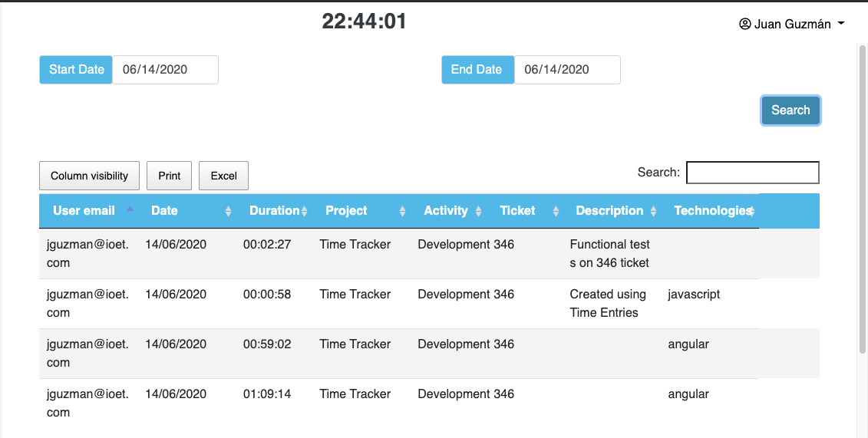
Task: Click Development 346 in the 00:00:58 row
Action: [466, 295]
